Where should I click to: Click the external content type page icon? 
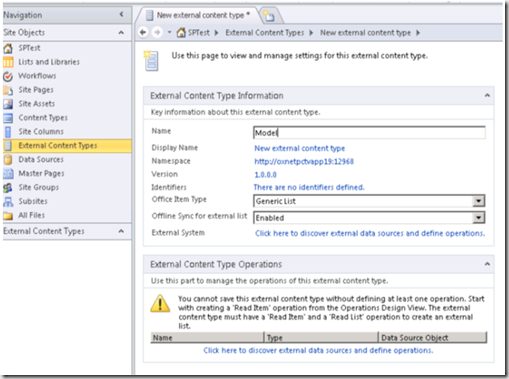click(x=151, y=61)
